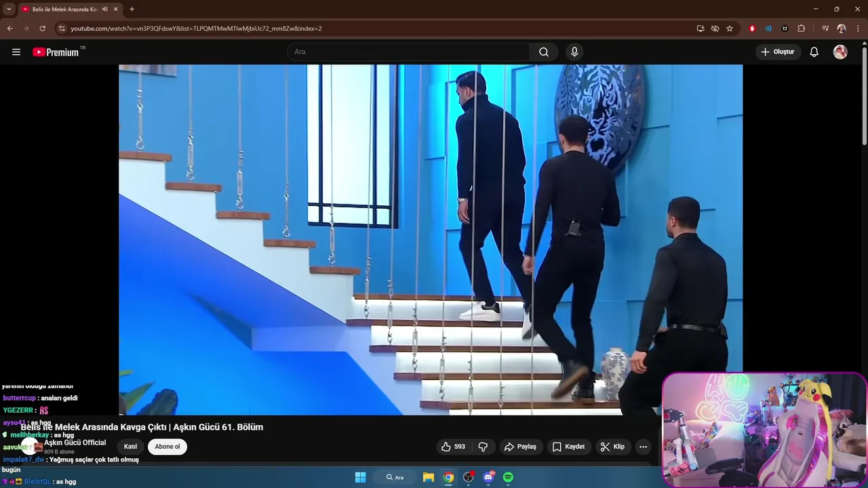Bookmark this page with the star icon

[730, 28]
